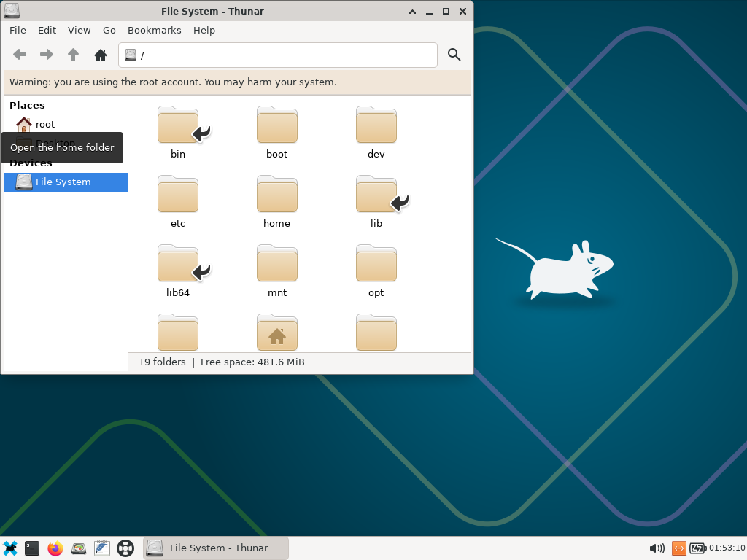Launch Firefox from the panel
This screenshot has height=560, width=747.
[x=55, y=548]
